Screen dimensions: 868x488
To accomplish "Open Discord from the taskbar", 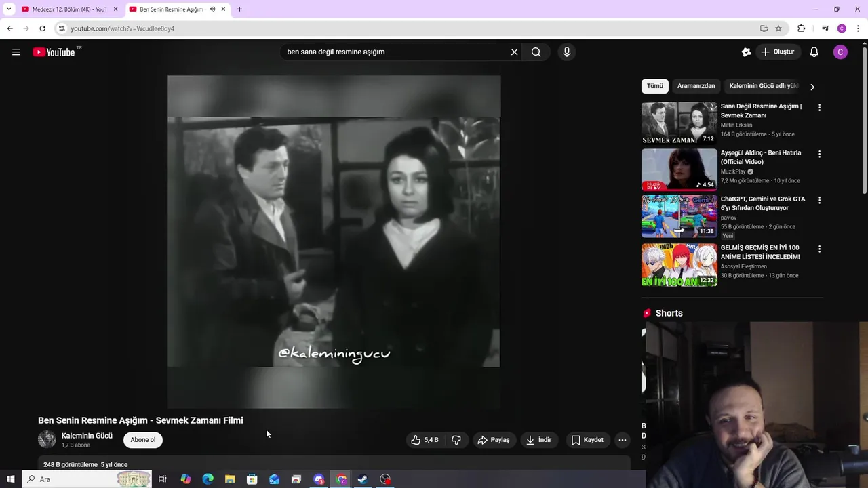I will 319,479.
